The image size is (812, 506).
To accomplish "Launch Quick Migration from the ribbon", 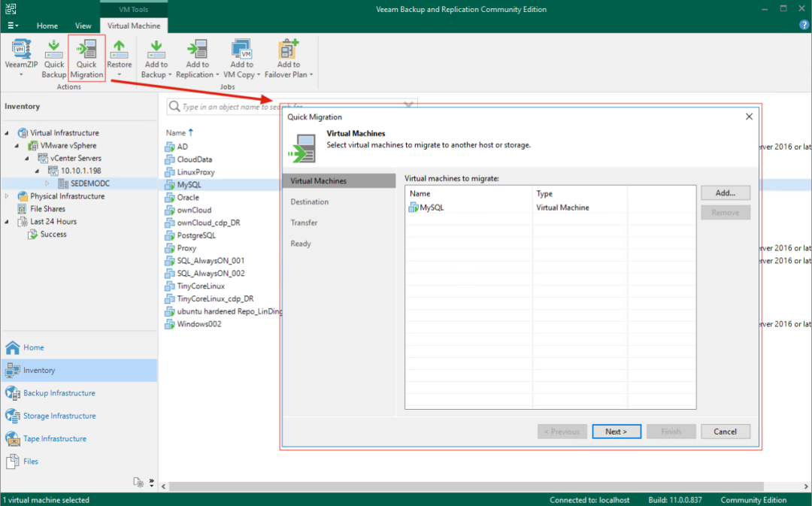I will 86,58.
